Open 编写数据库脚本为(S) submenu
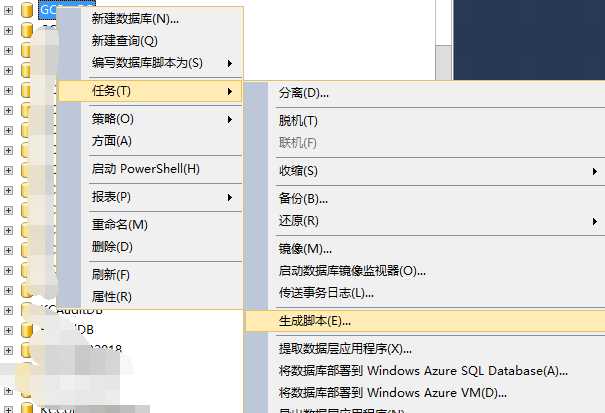This screenshot has height=413, width=605. [150, 63]
